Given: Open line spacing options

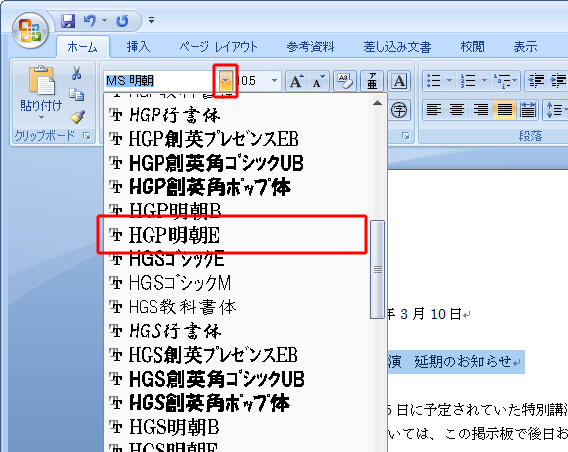Looking at the screenshot, I should point(556,109).
